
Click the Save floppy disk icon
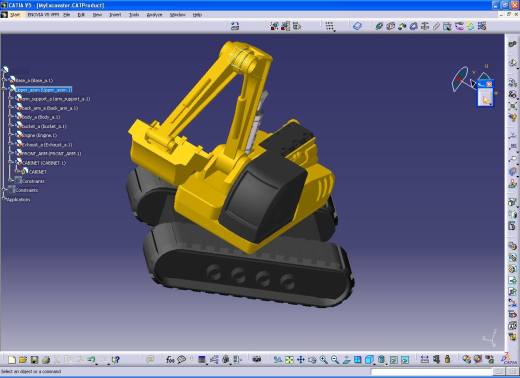(34, 360)
